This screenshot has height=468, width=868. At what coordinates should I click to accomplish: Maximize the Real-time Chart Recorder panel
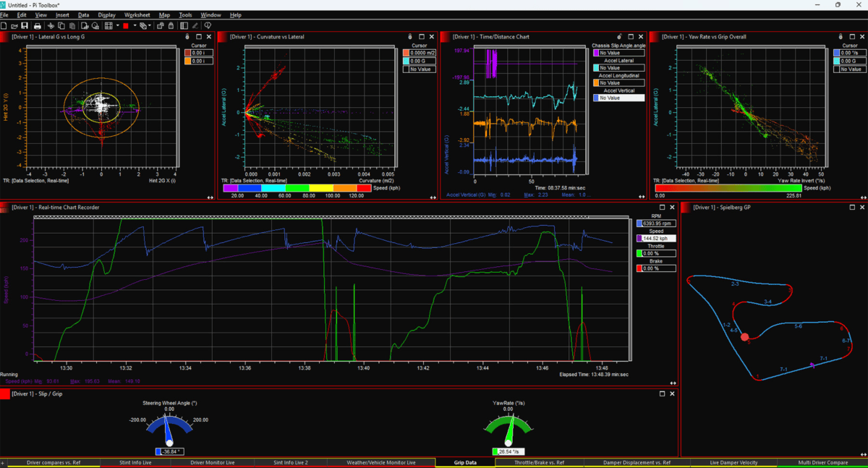pyautogui.click(x=661, y=207)
